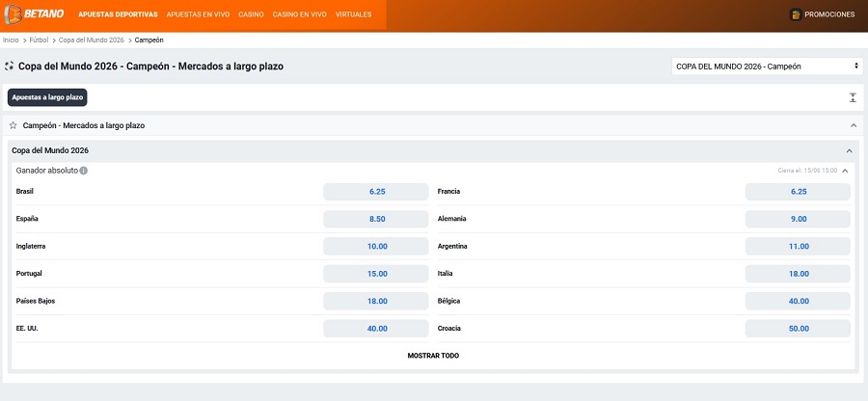Go to Apuestas en Vivo
Screen dimensions: 868x401
[198, 14]
